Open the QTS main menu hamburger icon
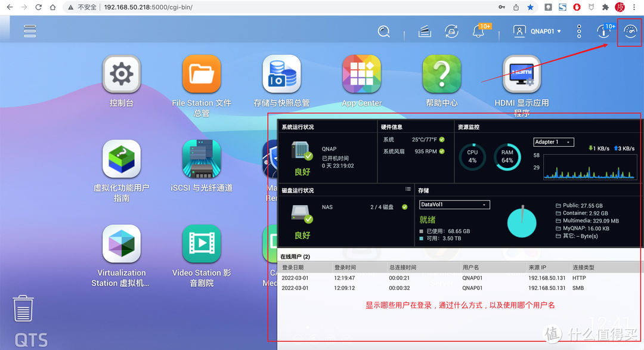 (30, 31)
